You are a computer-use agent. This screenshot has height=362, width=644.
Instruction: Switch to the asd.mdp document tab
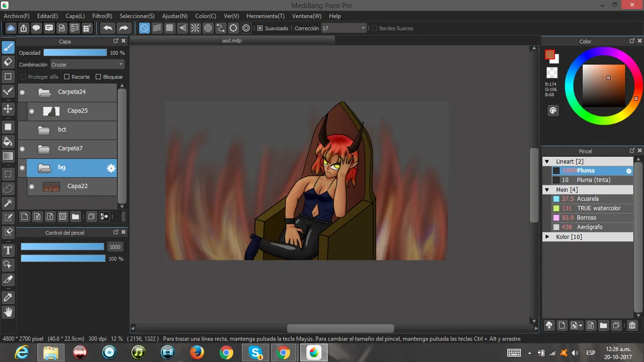(x=231, y=40)
